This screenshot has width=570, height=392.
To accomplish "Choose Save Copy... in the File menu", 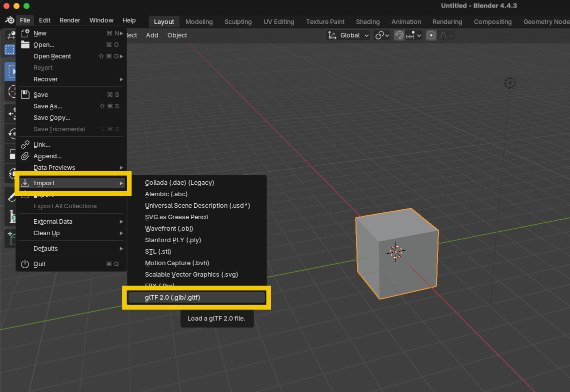I will pos(71,118).
